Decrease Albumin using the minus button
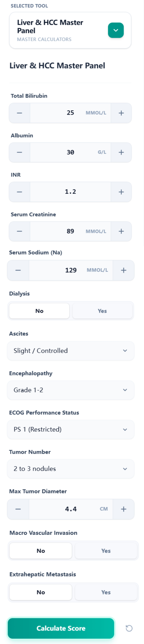The image size is (144, 644). click(19, 152)
